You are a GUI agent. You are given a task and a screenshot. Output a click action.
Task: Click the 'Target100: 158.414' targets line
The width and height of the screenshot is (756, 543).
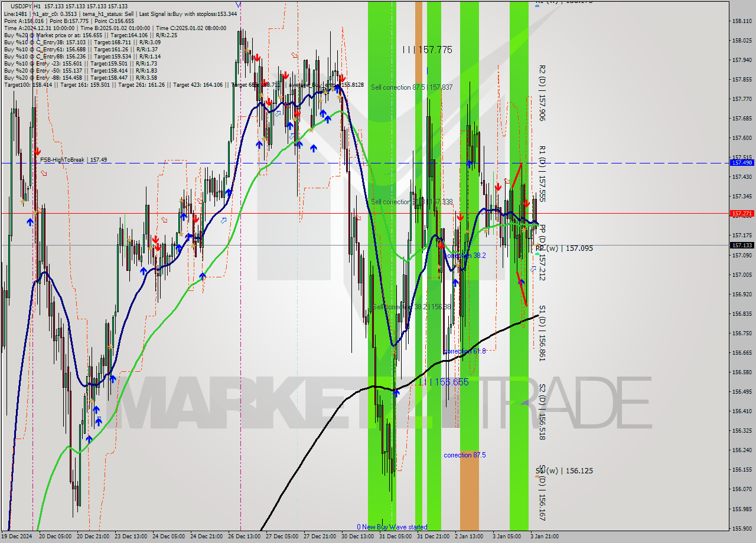click(x=184, y=85)
